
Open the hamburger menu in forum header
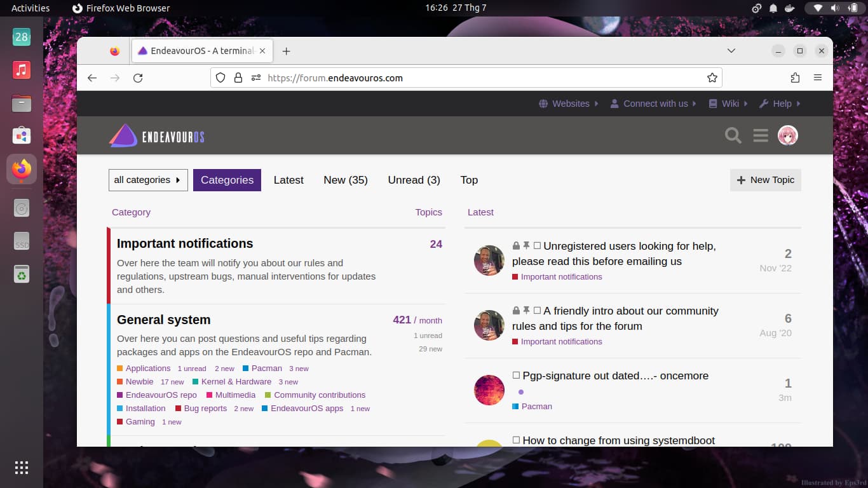coord(761,135)
